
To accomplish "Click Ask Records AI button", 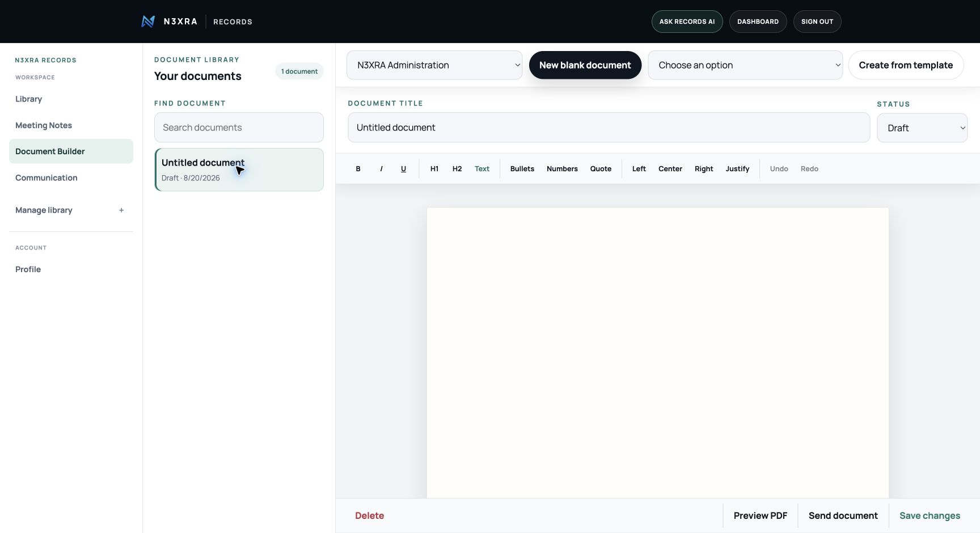I will point(687,22).
